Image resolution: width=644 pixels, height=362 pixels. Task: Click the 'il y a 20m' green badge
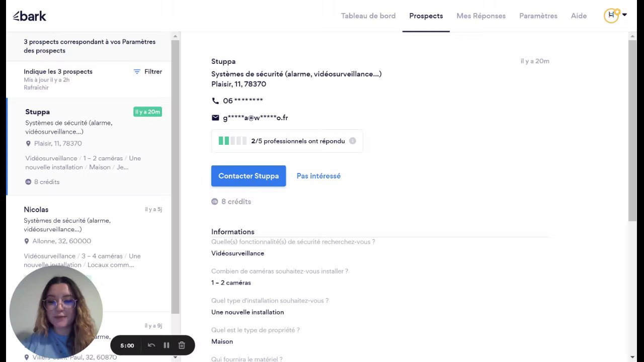pyautogui.click(x=147, y=112)
